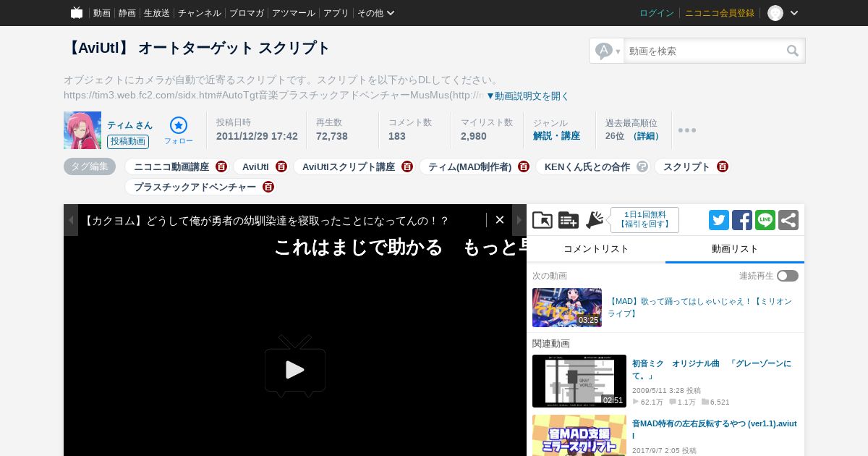Image resolution: width=868 pixels, height=456 pixels.
Task: Click the ログイン link
Action: tap(657, 13)
